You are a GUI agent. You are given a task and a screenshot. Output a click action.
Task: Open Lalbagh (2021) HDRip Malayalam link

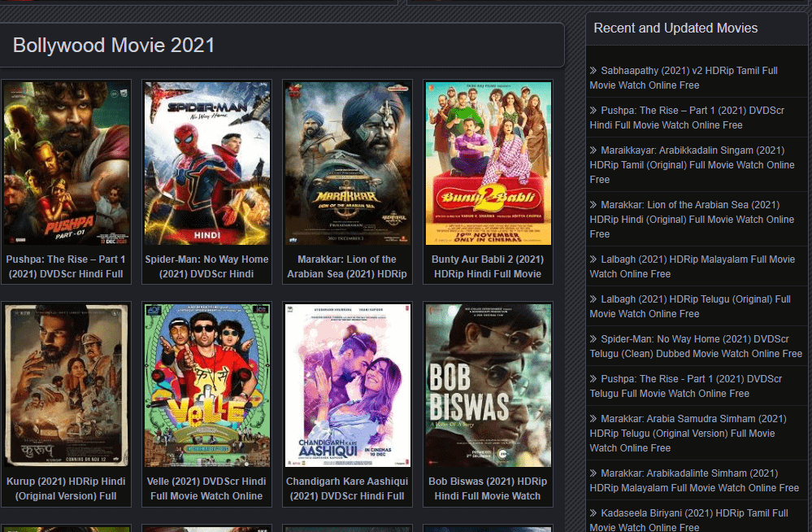click(x=693, y=267)
